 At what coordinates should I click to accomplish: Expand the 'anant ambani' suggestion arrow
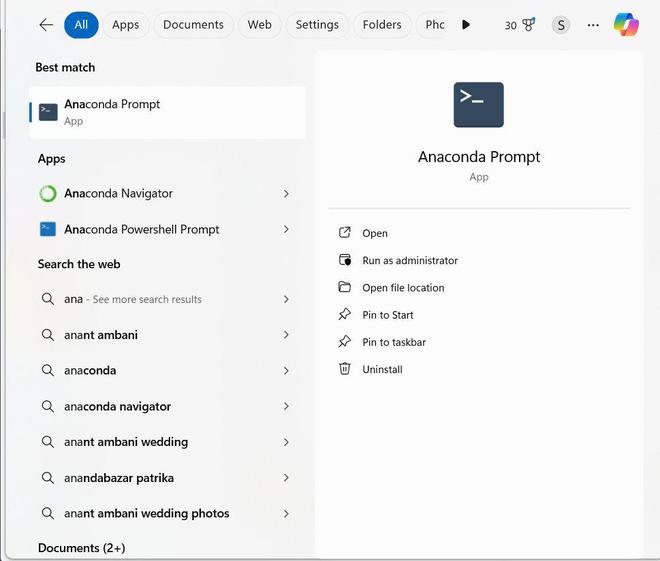pyautogui.click(x=286, y=335)
